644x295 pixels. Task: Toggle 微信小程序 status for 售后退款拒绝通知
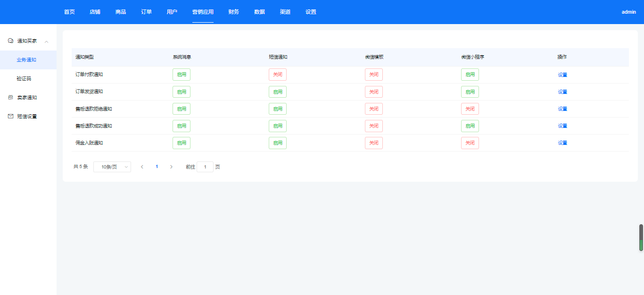pyautogui.click(x=470, y=109)
